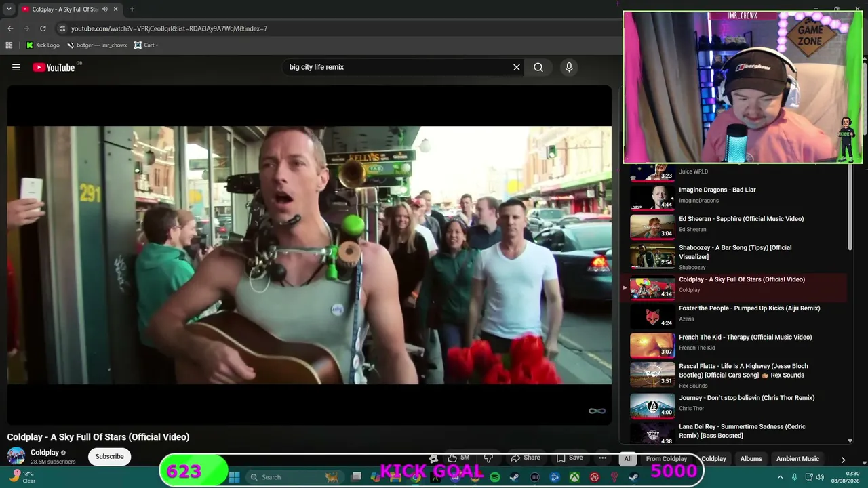Play Shaboozey - A Bar Song thumbnail

(x=652, y=255)
